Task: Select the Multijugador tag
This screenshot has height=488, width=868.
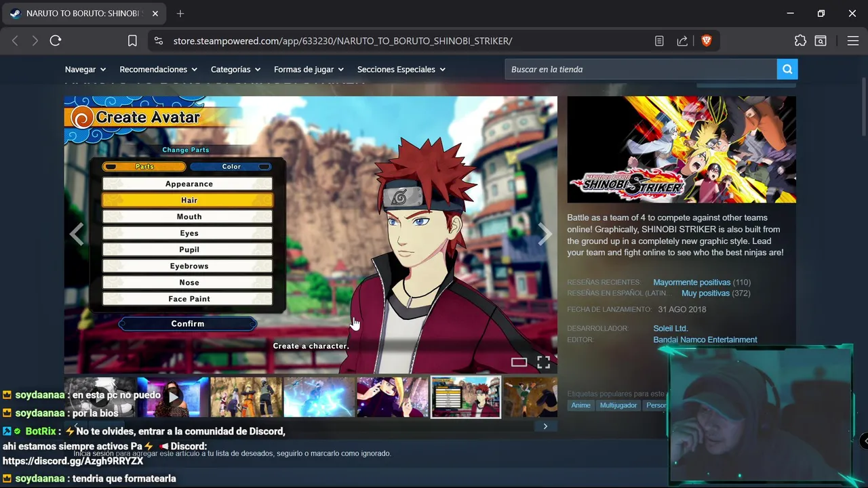Action: point(618,405)
